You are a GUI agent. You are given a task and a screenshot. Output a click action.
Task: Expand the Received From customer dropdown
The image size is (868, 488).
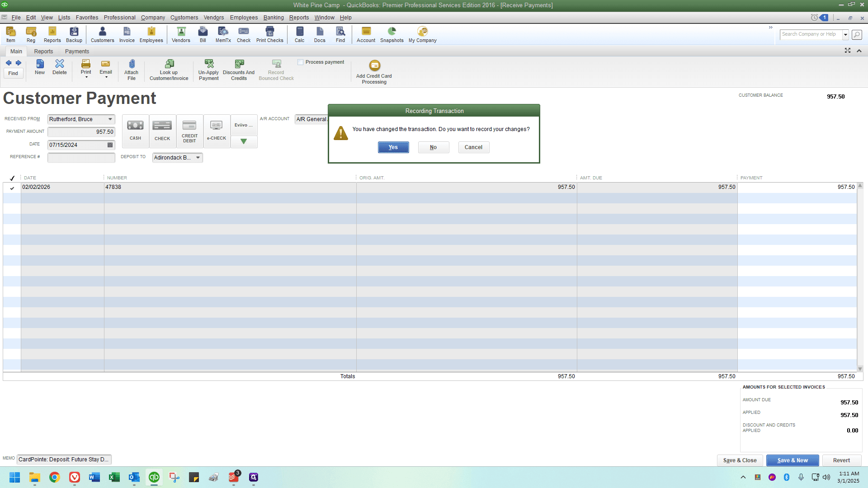click(110, 119)
